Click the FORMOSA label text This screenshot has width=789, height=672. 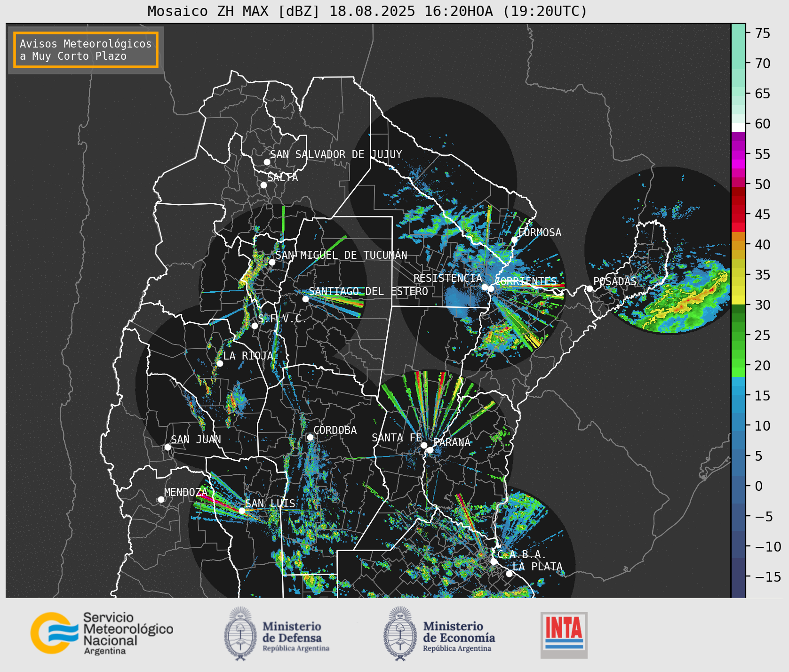(x=540, y=232)
